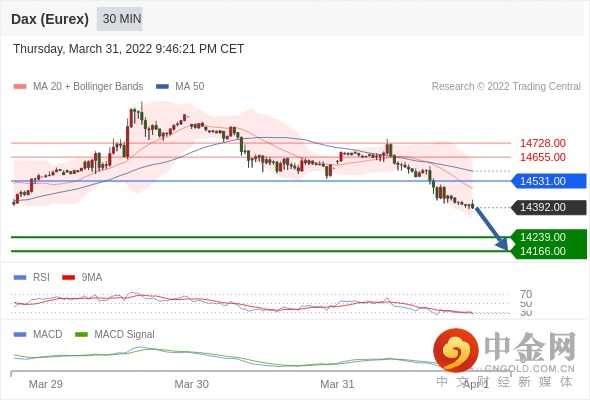Select the 14728.00 resistance price label

coord(543,143)
